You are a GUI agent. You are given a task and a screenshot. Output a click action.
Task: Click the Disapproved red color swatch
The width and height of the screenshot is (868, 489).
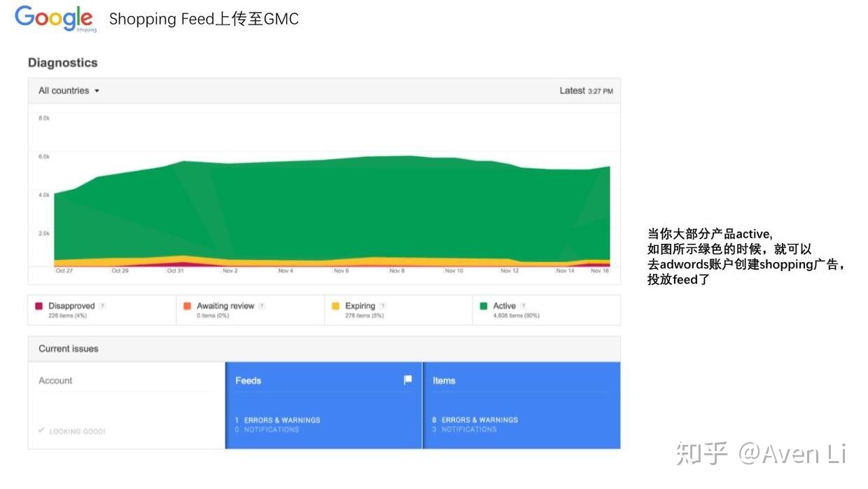(38, 306)
